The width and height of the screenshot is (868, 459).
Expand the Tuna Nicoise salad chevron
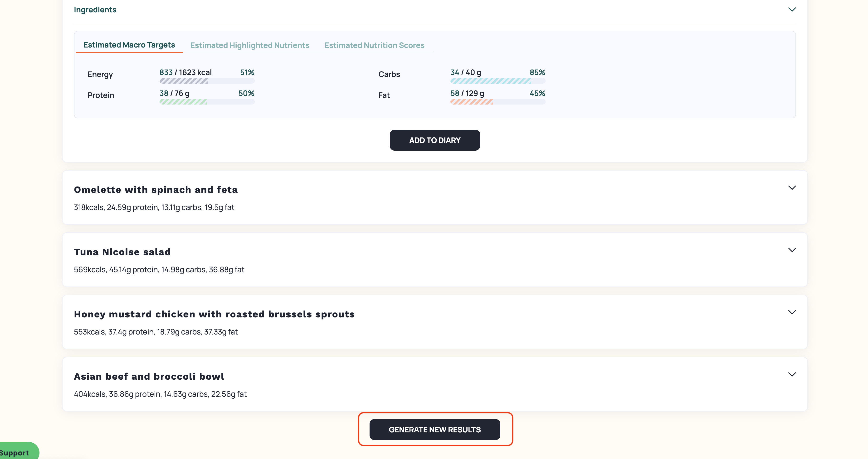pyautogui.click(x=792, y=250)
